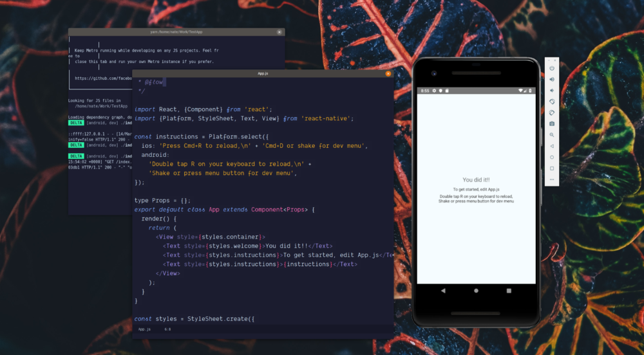This screenshot has width=644, height=355.
Task: Click 'Double tap R on your keyboard' phone text
Action: tap(476, 196)
